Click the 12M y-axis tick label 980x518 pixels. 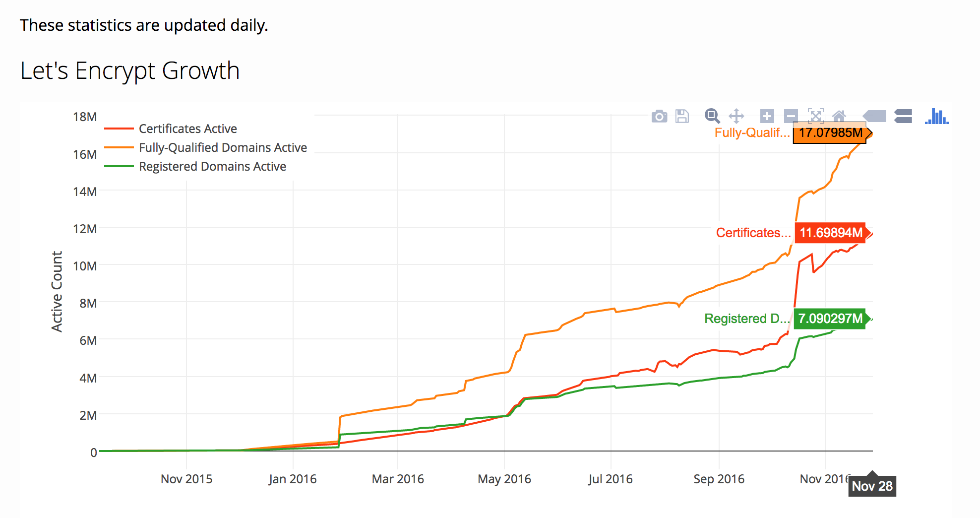tap(85, 229)
